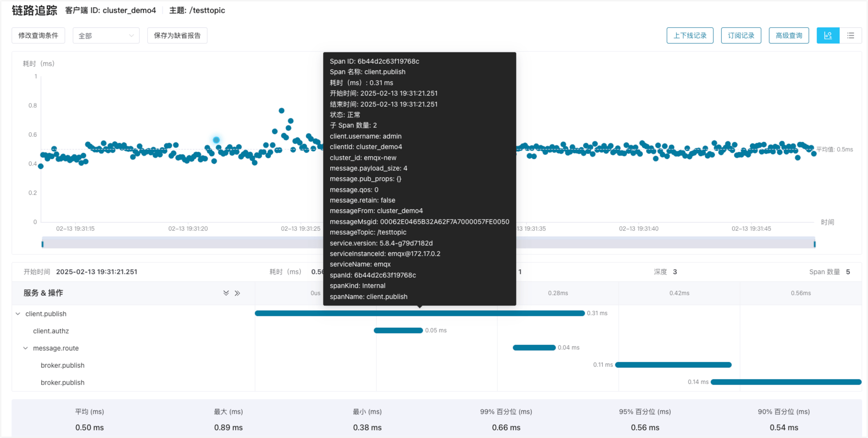Select the highlighted glowing scatter point
Screen dimensions: 868x438
(216, 140)
